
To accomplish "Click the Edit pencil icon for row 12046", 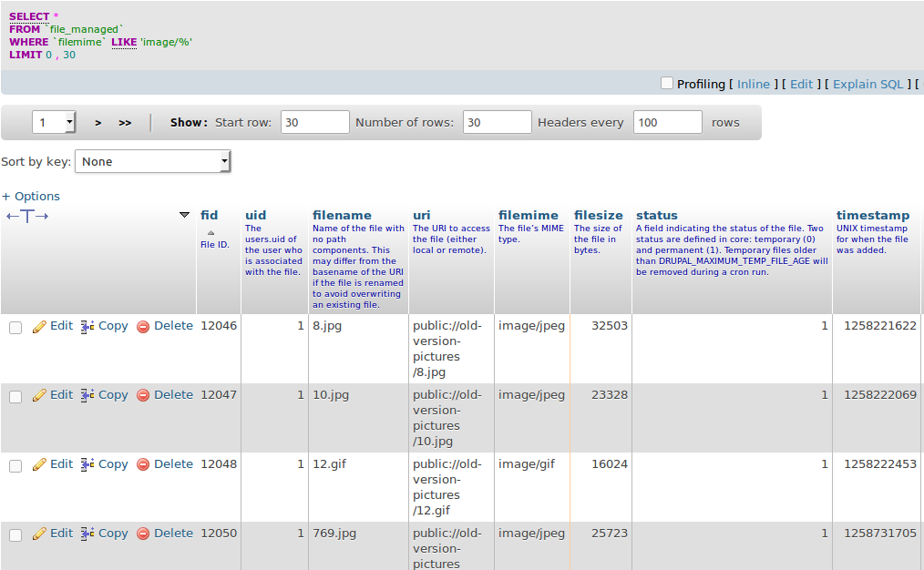I will [40, 325].
